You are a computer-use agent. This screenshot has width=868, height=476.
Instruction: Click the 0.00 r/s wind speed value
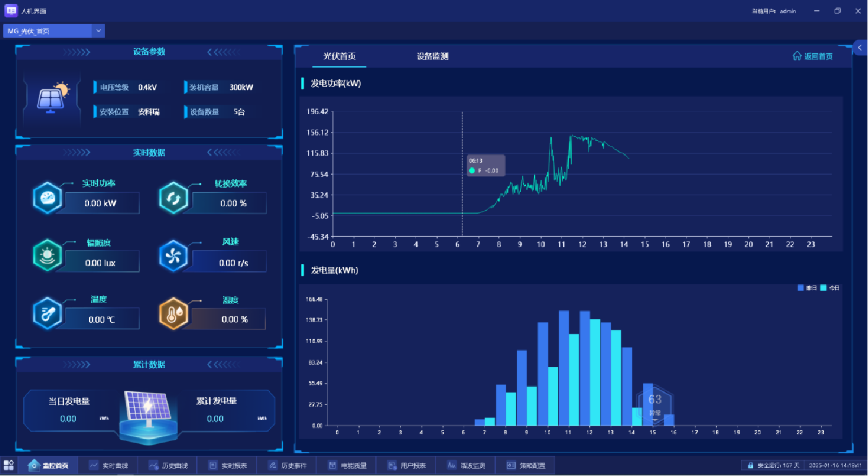pyautogui.click(x=234, y=263)
